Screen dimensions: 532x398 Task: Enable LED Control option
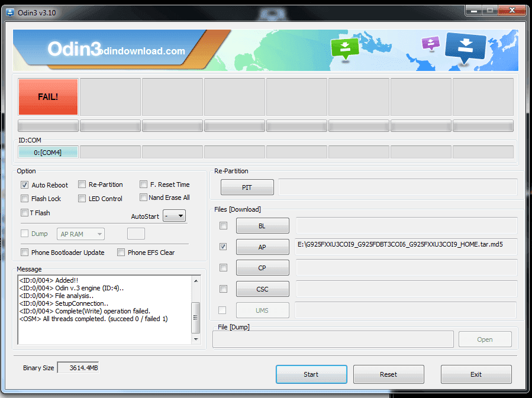click(82, 198)
